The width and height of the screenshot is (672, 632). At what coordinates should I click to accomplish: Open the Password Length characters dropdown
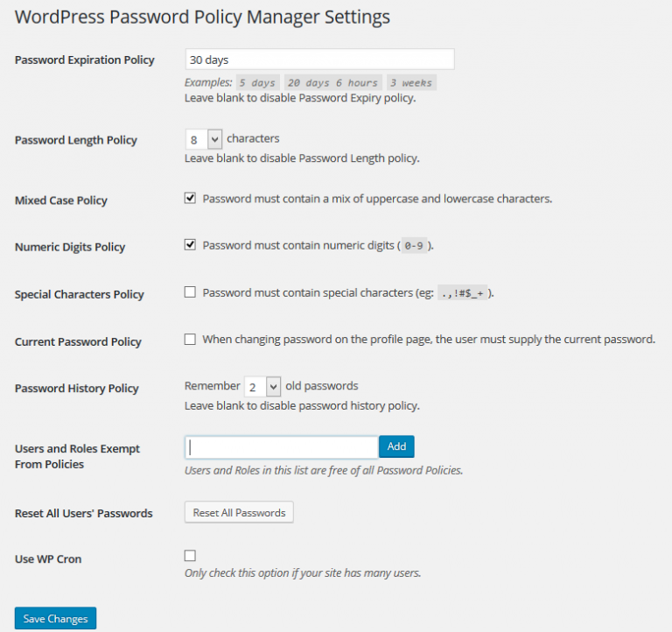204,139
